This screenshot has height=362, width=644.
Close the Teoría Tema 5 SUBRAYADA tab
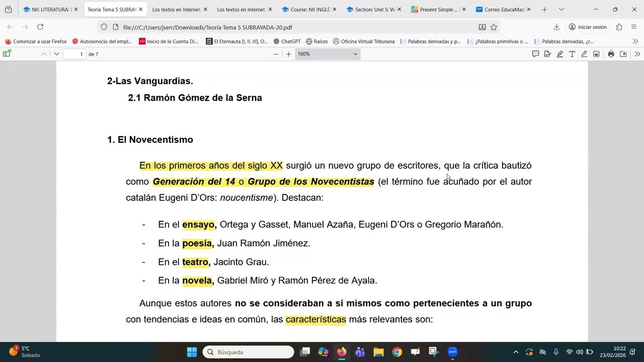point(140,10)
